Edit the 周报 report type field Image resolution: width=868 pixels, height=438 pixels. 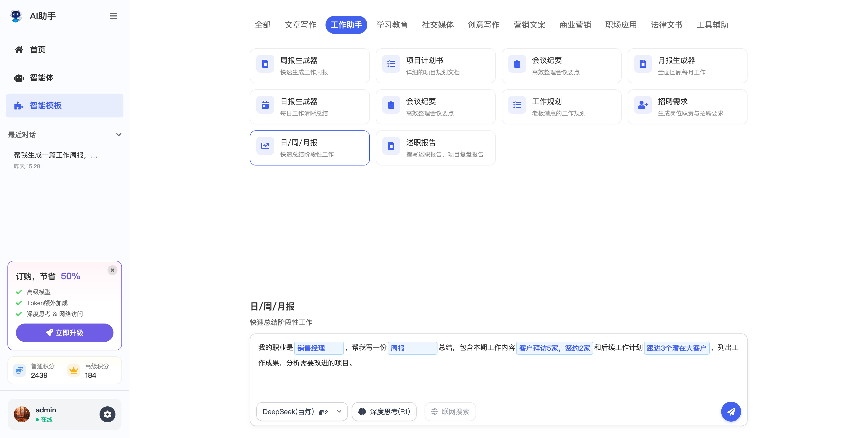412,348
